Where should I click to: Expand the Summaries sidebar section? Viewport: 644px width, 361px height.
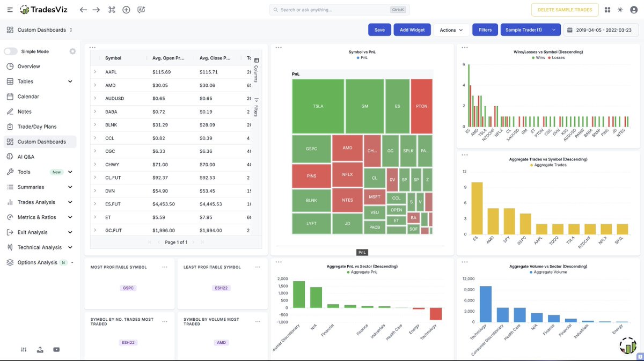[70, 187]
